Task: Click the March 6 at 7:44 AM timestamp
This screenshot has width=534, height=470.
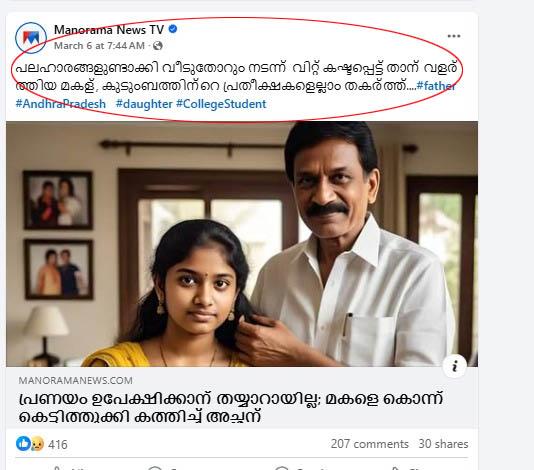Action: click(x=99, y=46)
